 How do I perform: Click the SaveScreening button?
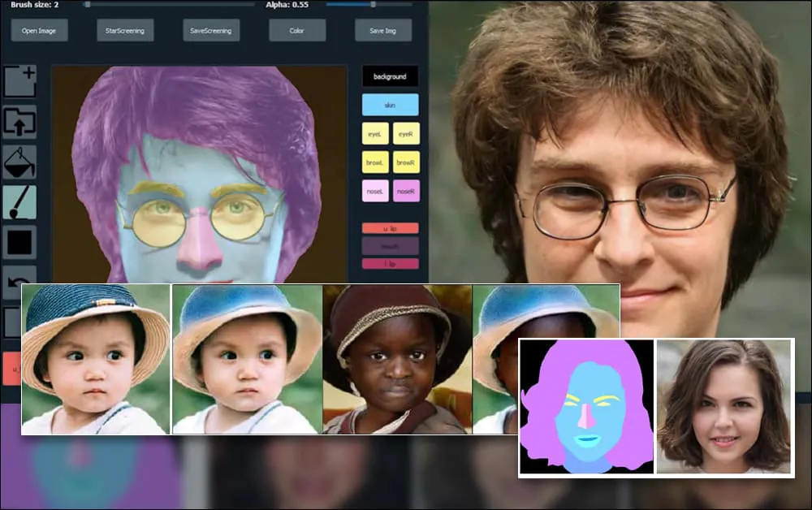[211, 31]
